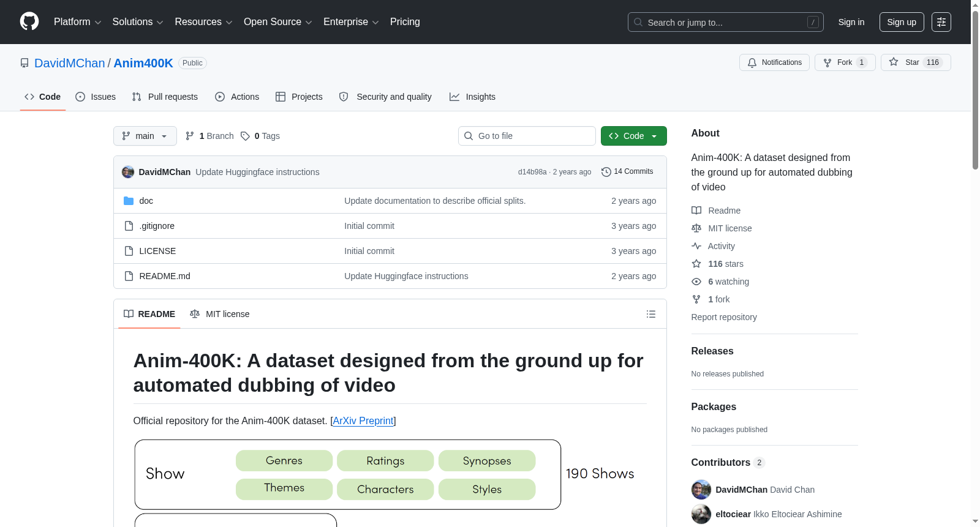Open the Actions tab

click(237, 97)
